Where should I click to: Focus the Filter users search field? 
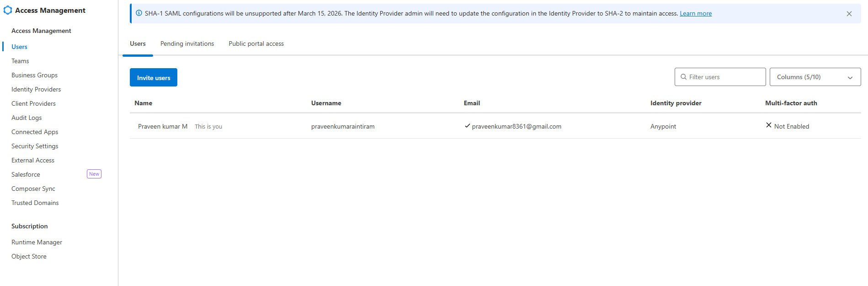[724, 77]
